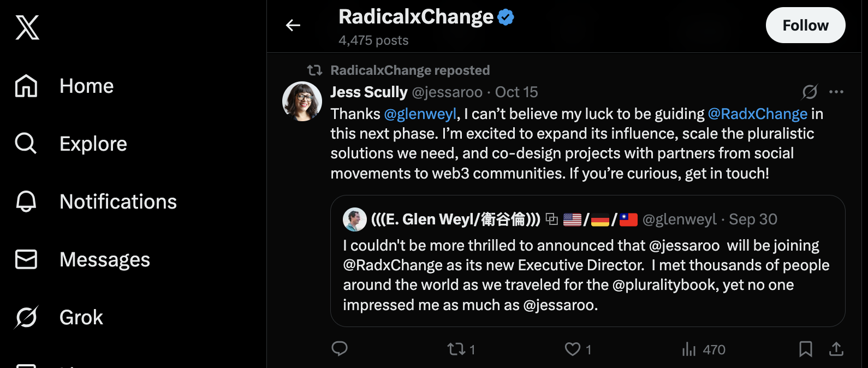Open the reply comment bubble icon
The image size is (868, 368).
(340, 348)
